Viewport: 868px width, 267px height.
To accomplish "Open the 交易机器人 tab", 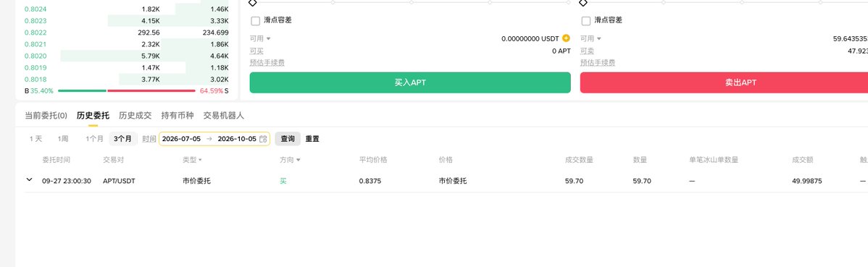I will coord(224,116).
